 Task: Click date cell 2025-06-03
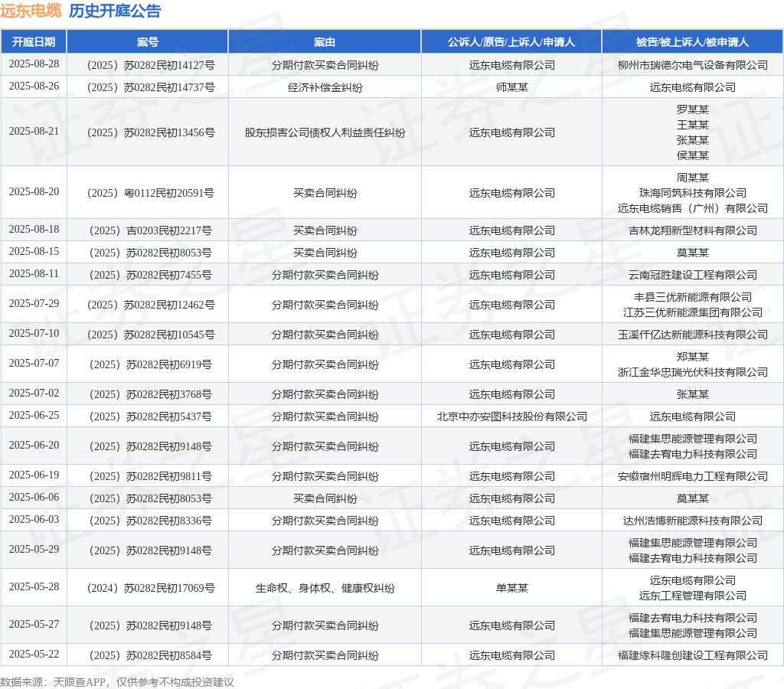[34, 519]
